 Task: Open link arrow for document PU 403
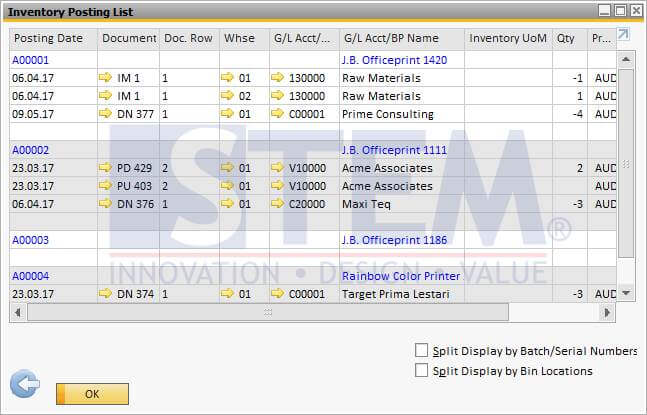click(x=105, y=186)
